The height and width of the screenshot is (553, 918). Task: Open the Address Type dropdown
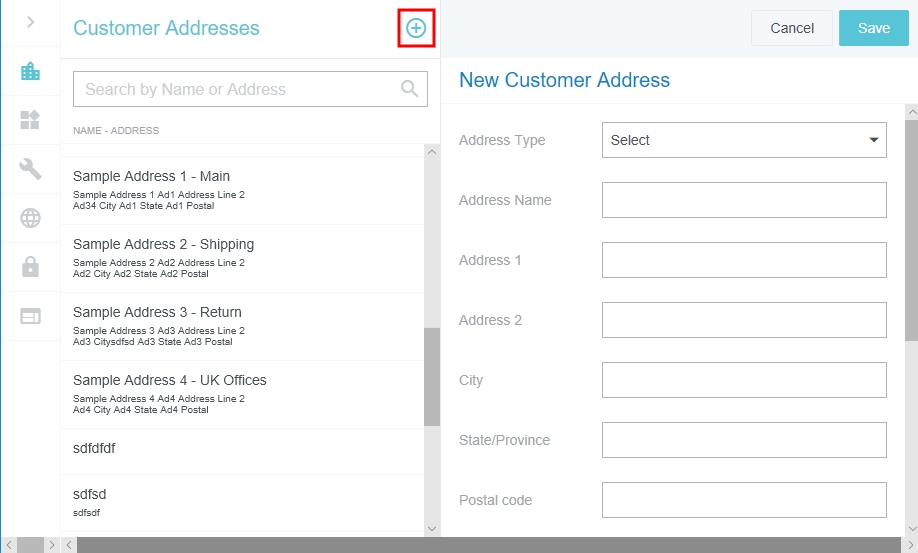tap(744, 140)
